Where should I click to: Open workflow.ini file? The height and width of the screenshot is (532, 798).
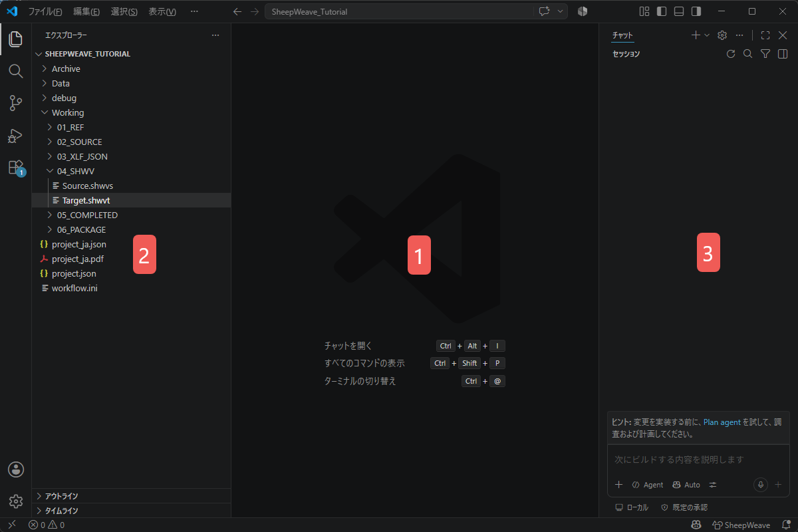tap(131, 288)
